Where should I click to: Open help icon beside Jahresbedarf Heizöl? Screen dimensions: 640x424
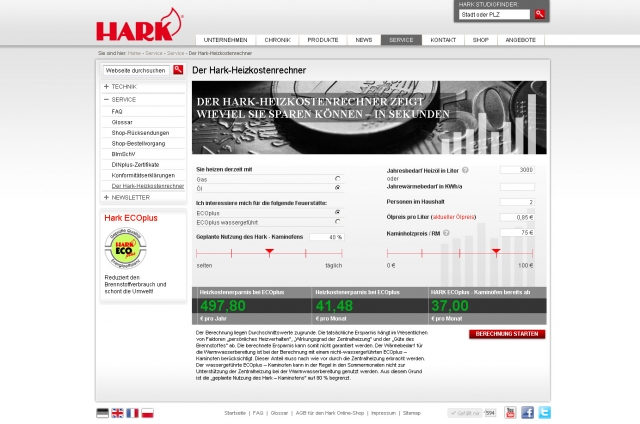point(465,170)
